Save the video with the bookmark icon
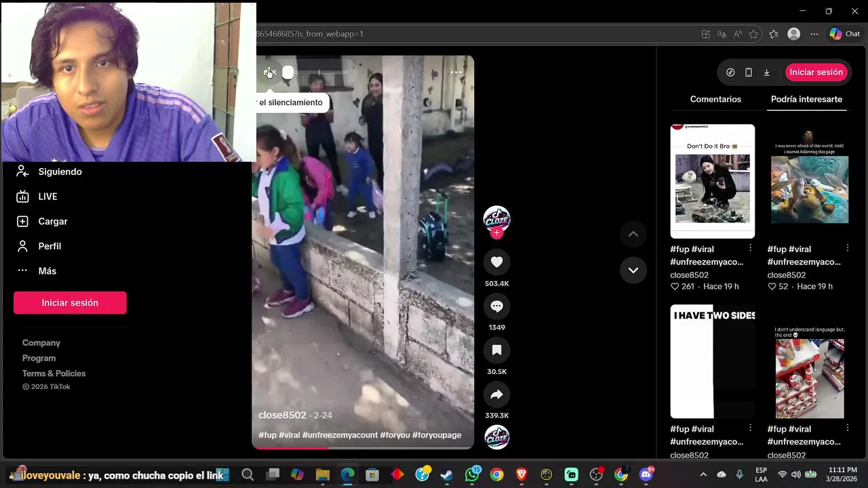 click(x=496, y=350)
